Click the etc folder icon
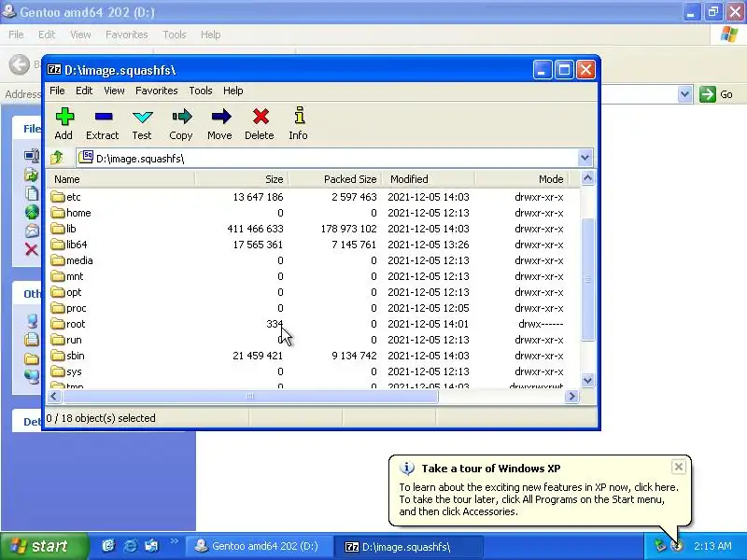This screenshot has height=560, width=747. coord(58,197)
